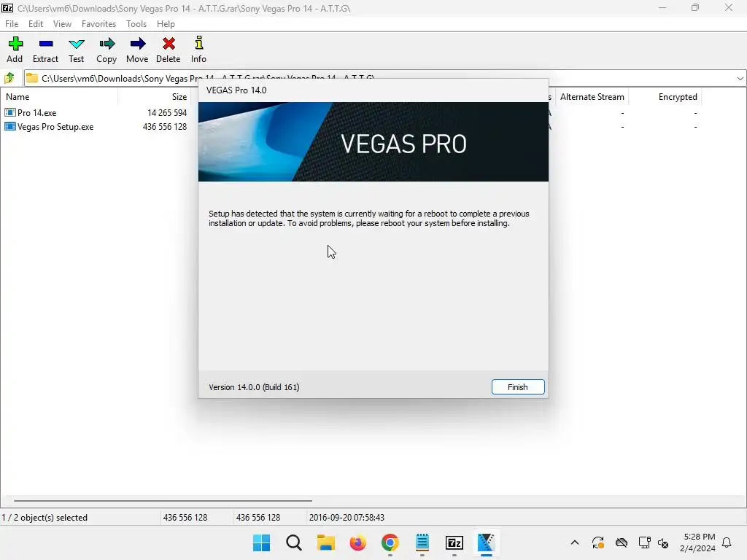The width and height of the screenshot is (747, 560).
Task: Click the status bar date 2016-09-20 07:58:43
Action: [347, 518]
